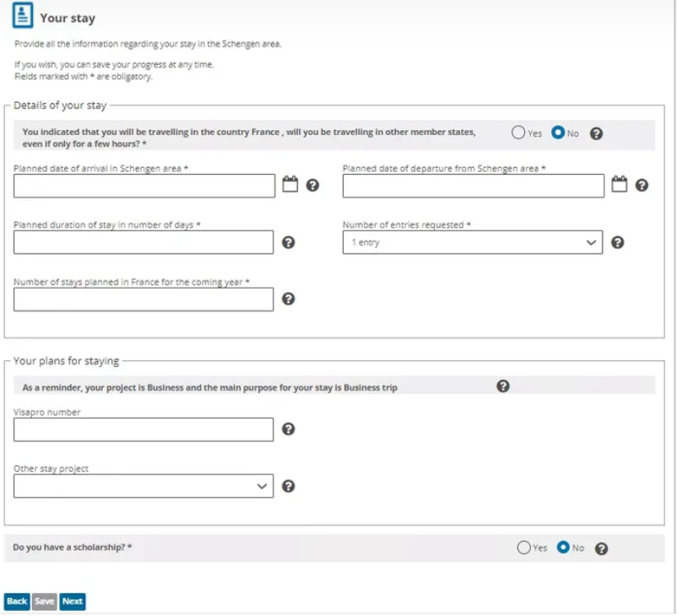Show help for Visapro number
The image size is (677, 616).
(x=289, y=429)
